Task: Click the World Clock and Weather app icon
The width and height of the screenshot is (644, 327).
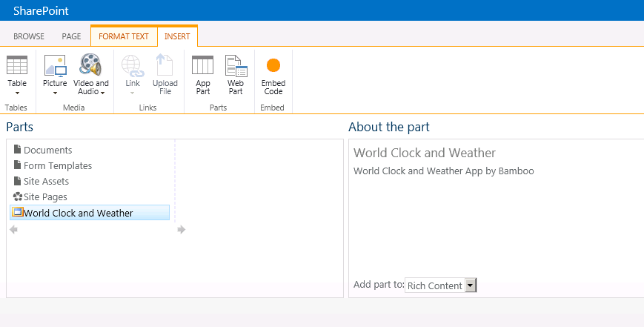Action: coord(17,212)
